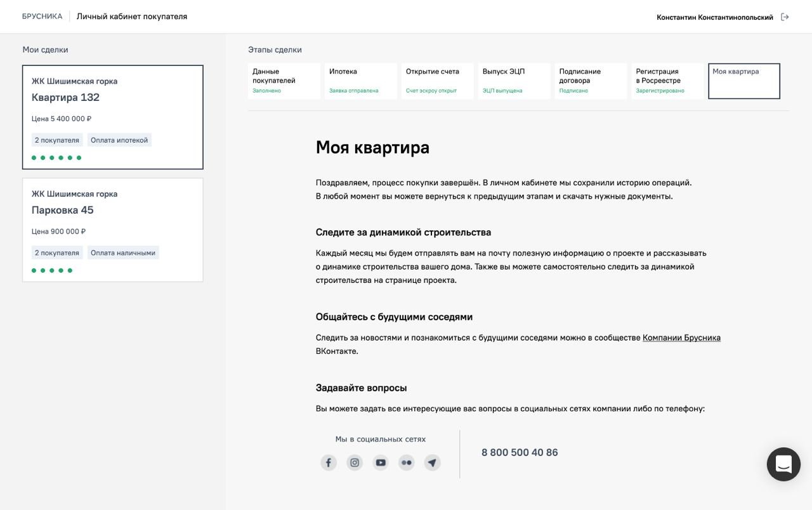Viewport: 812px width, 510px height.
Task: Click the БРУСНИКА logo
Action: 42,16
